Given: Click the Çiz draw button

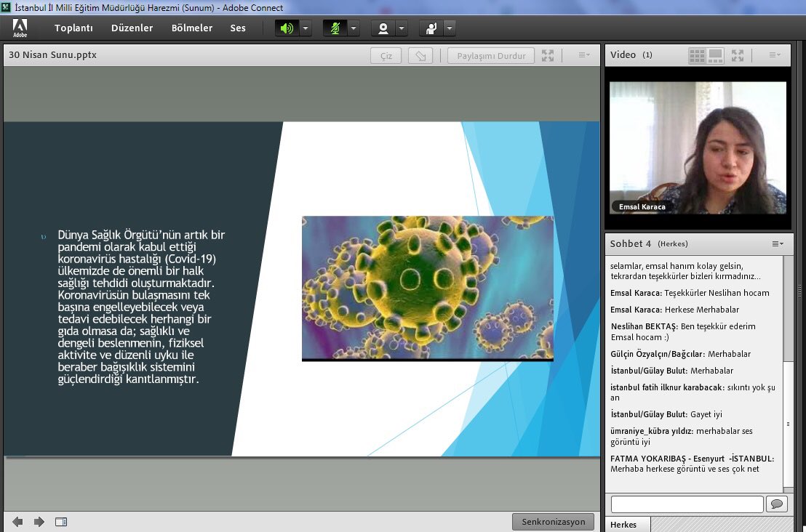Looking at the screenshot, I should 386,55.
